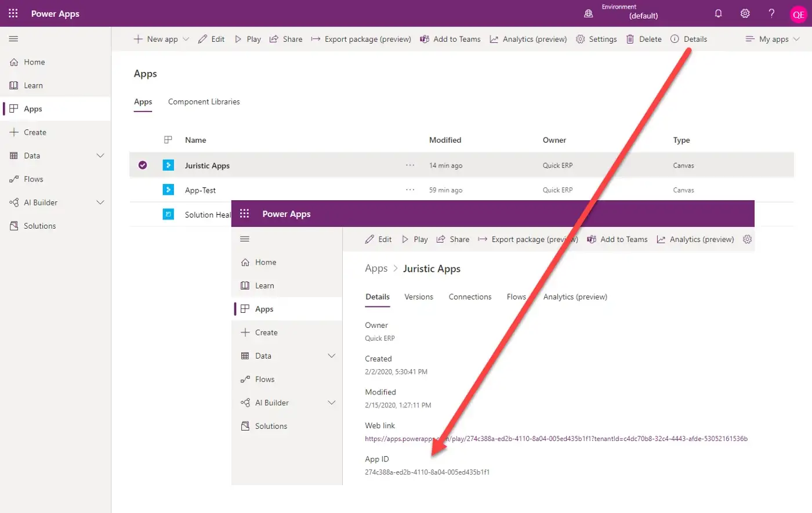812x513 pixels.
Task: Sort by the Modified column header
Action: (445, 140)
